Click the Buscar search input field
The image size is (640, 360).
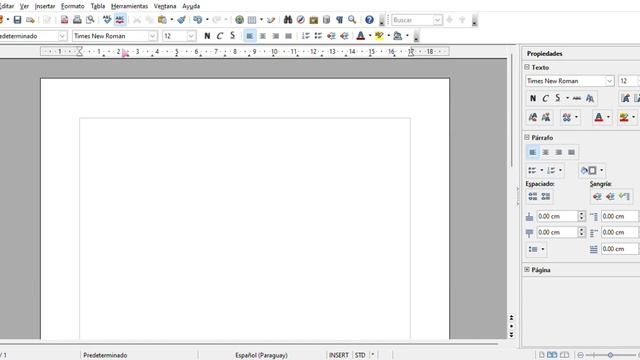tap(412, 20)
